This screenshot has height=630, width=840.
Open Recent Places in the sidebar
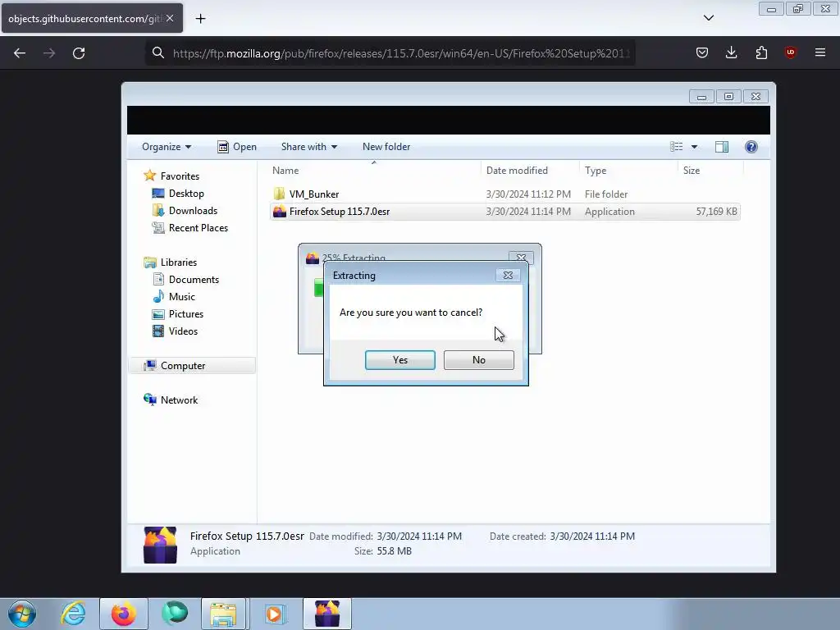point(199,228)
